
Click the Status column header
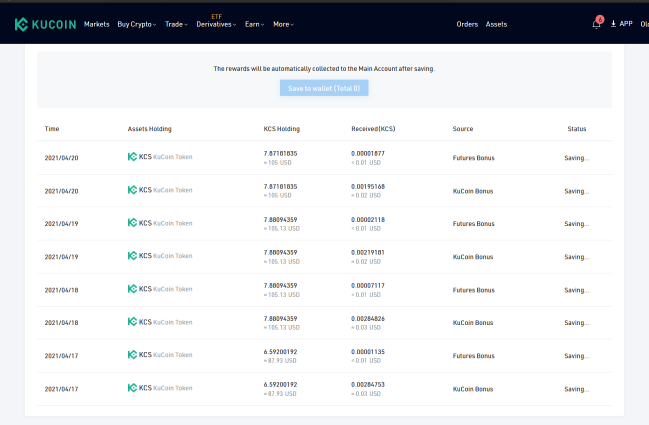(577, 129)
